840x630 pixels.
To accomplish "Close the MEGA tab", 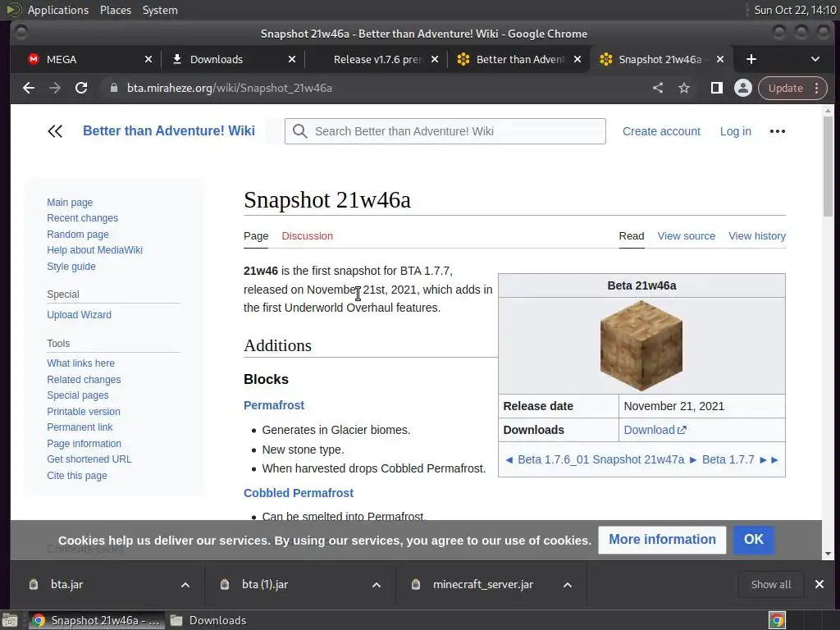I will (148, 59).
